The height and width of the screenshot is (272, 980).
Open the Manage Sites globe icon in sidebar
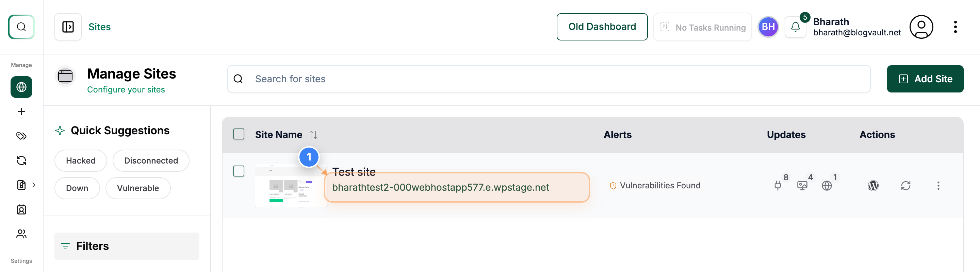click(x=21, y=87)
